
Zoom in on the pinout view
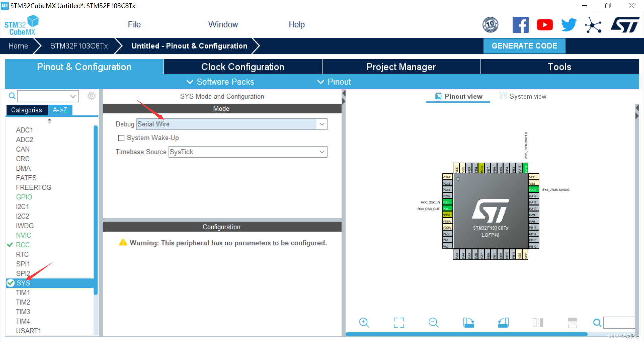(364, 323)
